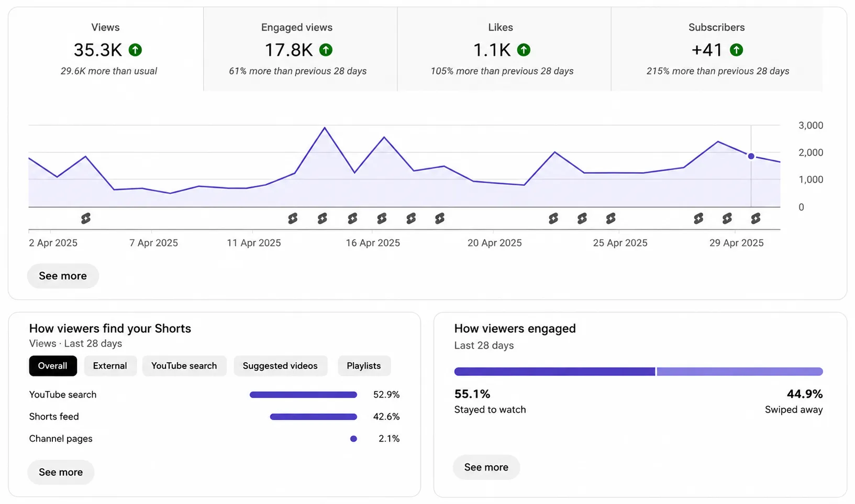Click the green trend arrow next to +41
855x504 pixels.
pyautogui.click(x=736, y=50)
